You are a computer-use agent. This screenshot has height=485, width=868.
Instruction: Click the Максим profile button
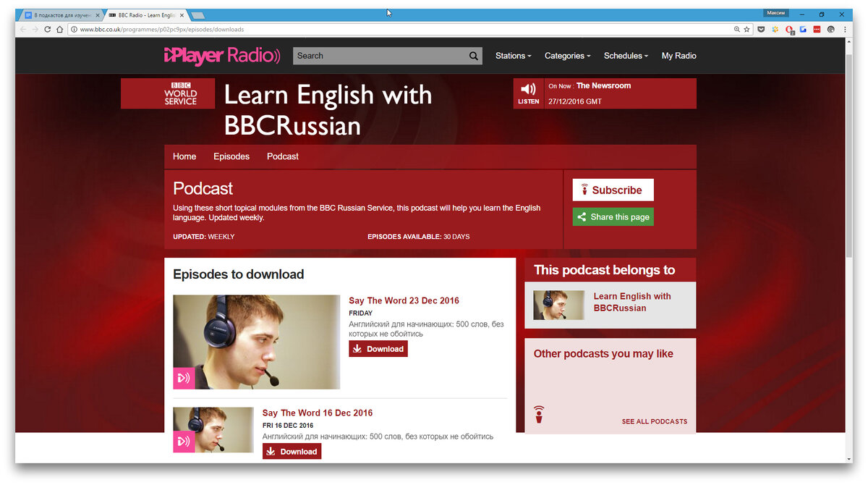tap(775, 13)
